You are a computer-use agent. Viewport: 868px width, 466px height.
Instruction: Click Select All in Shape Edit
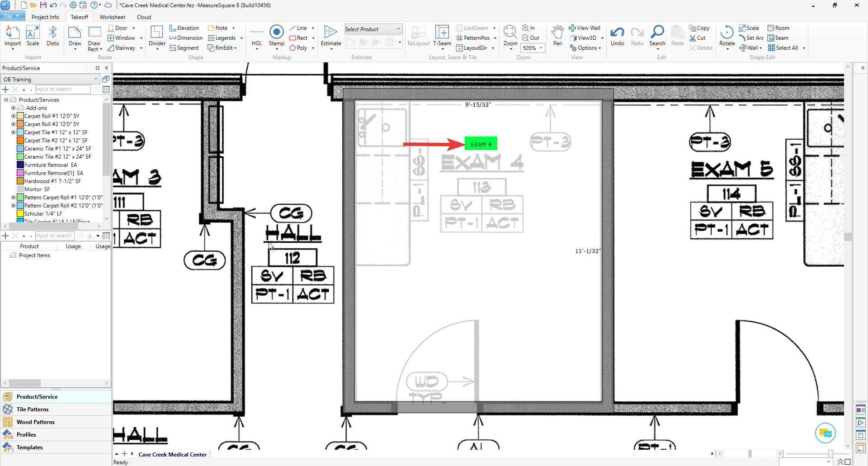click(783, 48)
